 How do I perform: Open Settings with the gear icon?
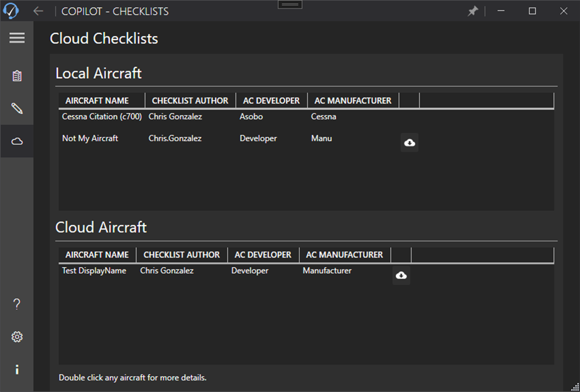tap(17, 337)
